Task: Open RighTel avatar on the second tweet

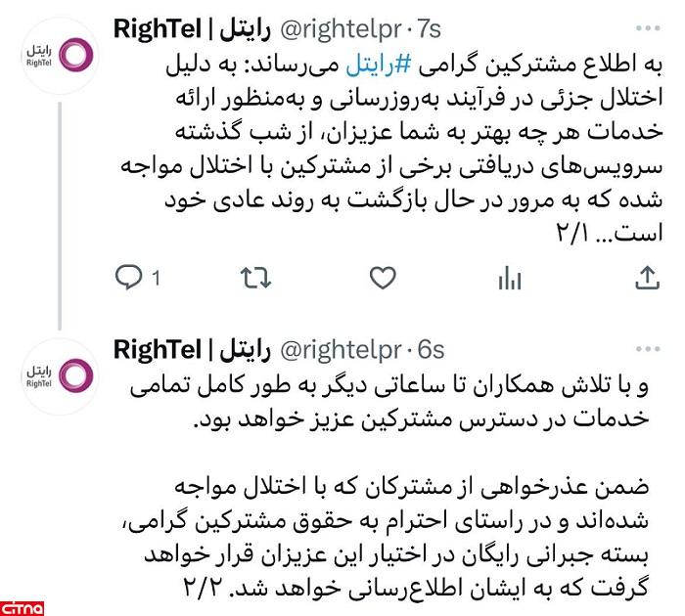Action: 60,375
